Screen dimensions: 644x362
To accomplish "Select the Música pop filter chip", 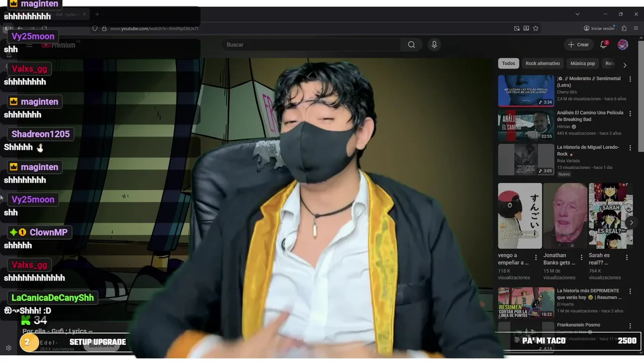I will tap(583, 63).
